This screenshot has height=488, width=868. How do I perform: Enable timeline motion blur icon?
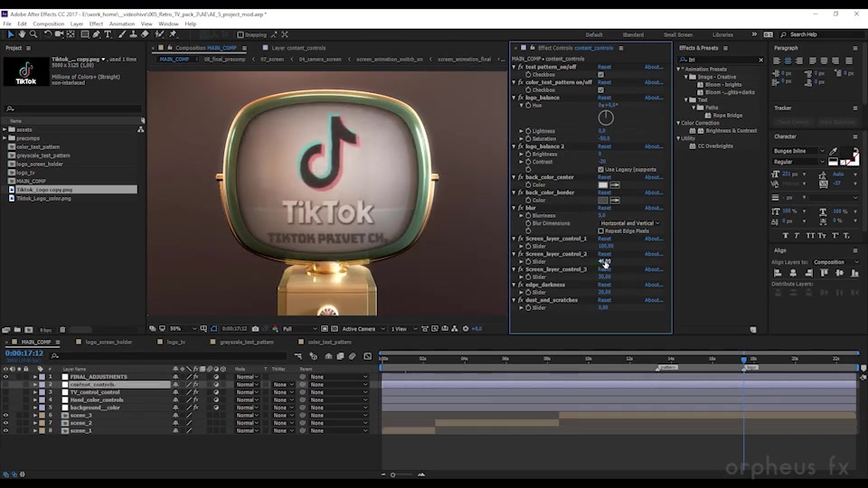click(x=352, y=356)
